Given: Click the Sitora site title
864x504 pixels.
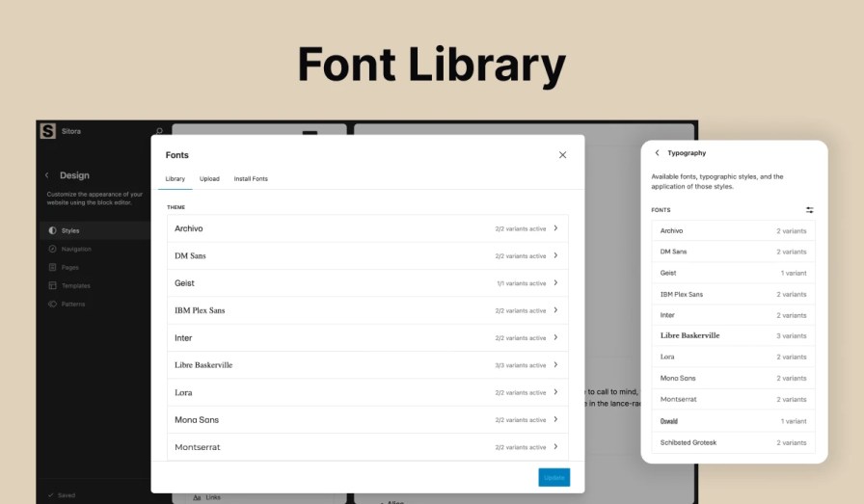Looking at the screenshot, I should tap(71, 131).
